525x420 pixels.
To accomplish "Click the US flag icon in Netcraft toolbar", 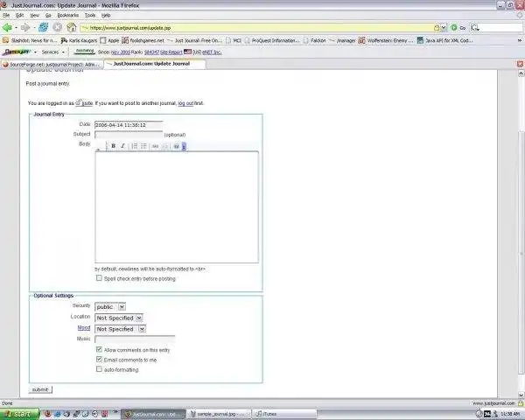I will tap(187, 52).
